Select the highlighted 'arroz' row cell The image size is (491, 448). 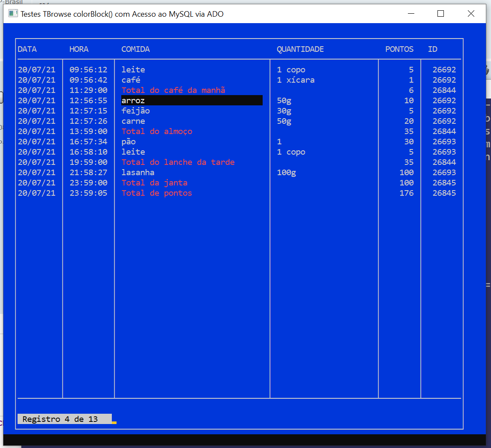pos(191,101)
